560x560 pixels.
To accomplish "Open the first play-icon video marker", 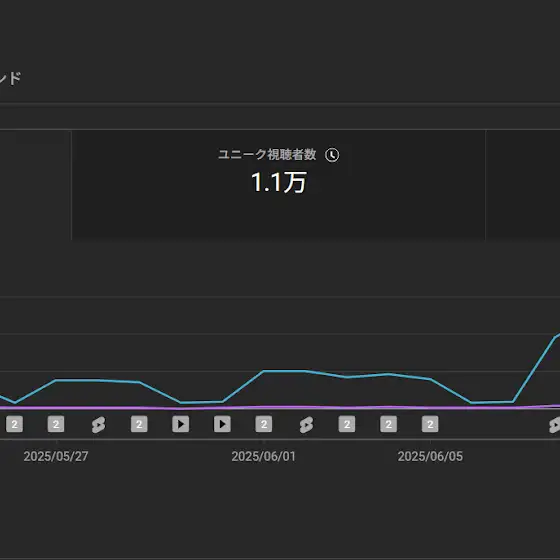I will click(181, 424).
